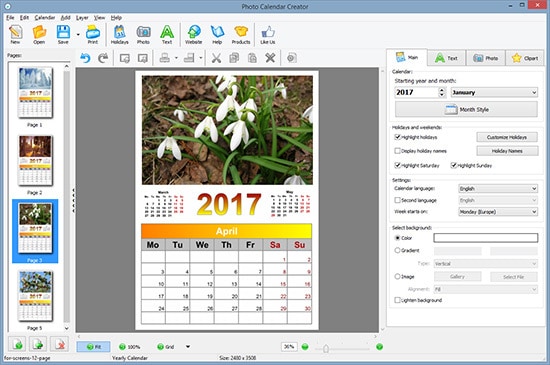Expand the Calendar language dropdown
The height and width of the screenshot is (365, 550).
pos(498,189)
